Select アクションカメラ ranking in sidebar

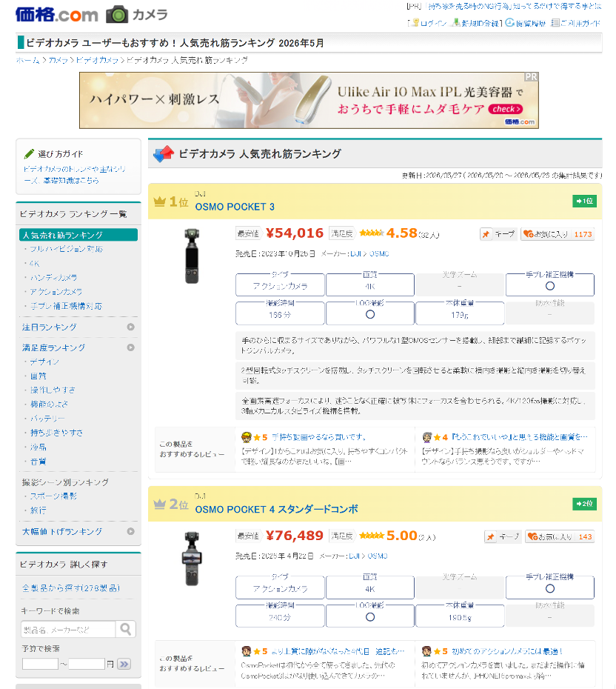coord(56,292)
